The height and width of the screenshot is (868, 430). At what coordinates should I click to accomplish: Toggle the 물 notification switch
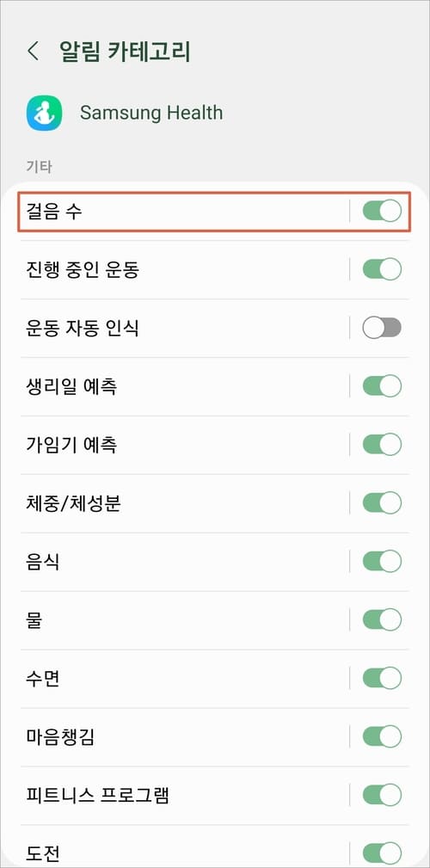coord(382,620)
